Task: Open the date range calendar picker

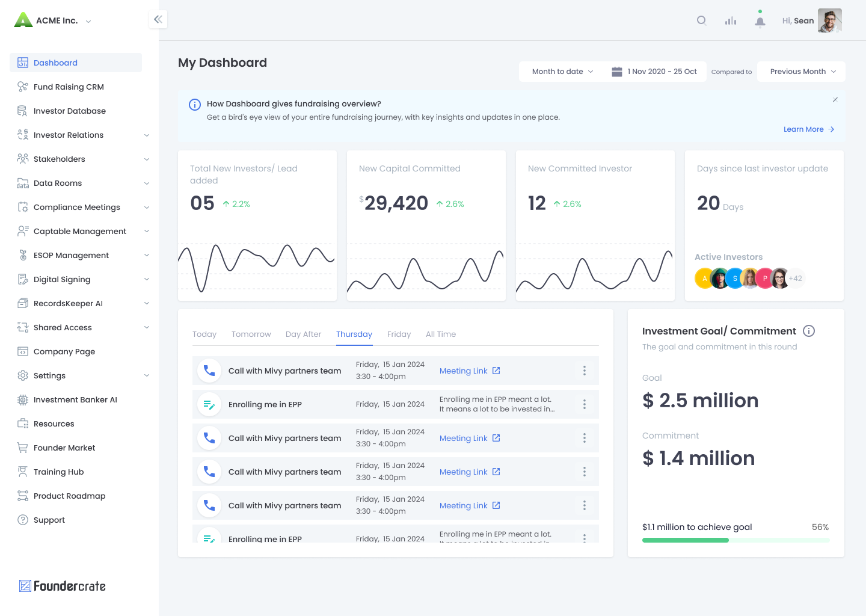Action: (x=654, y=72)
